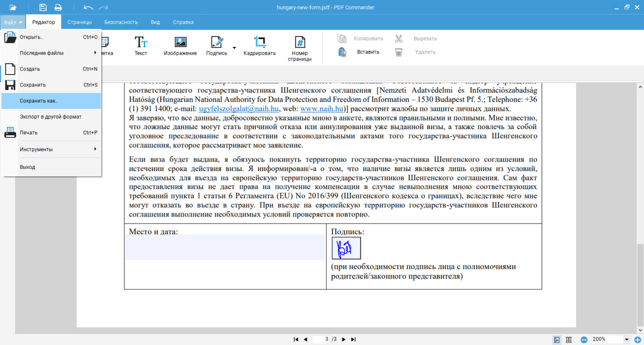Choose Сохранить in the Файл menu
This screenshot has width=644, height=345.
click(x=51, y=85)
